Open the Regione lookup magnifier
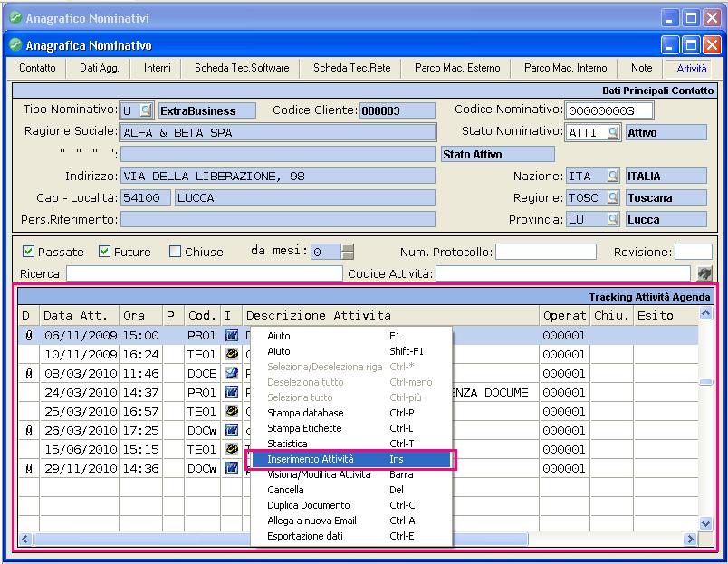This screenshot has height=564, width=728. (613, 197)
